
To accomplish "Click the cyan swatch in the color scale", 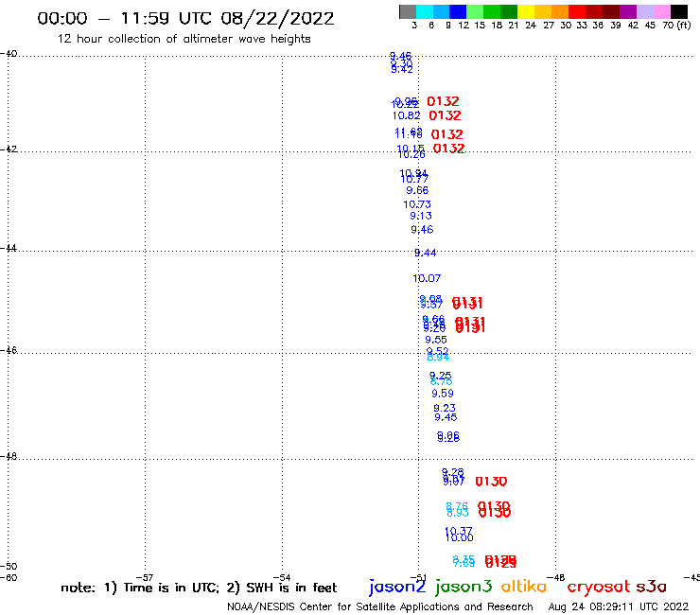I will 425,11.
